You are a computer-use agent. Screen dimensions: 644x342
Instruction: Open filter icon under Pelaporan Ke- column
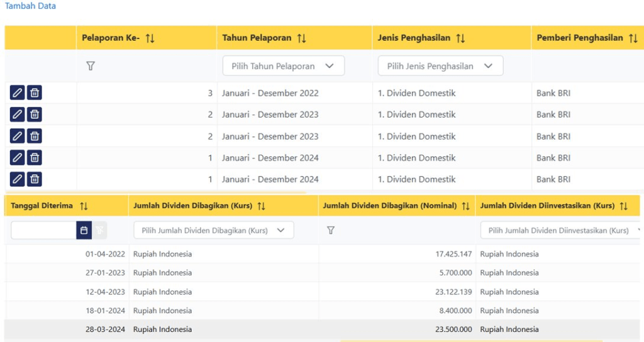tap(91, 66)
